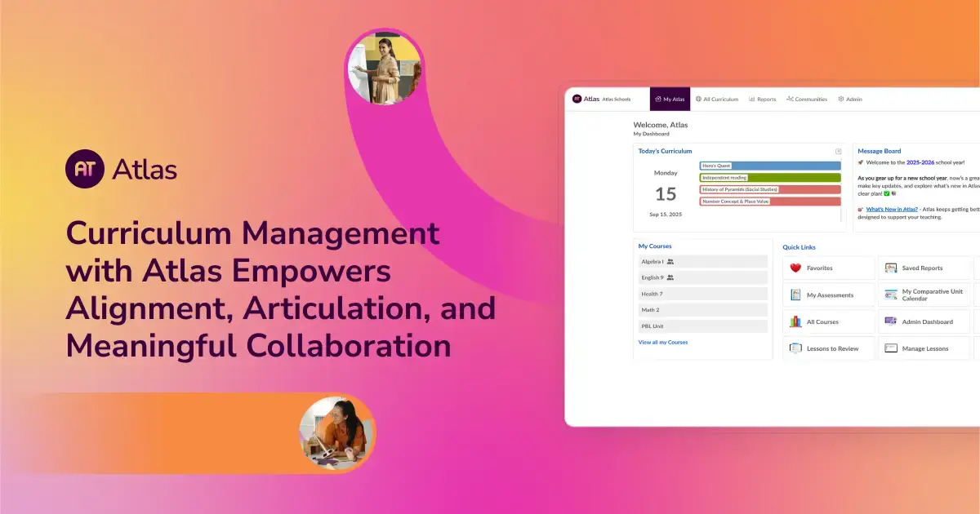The image size is (980, 514).
Task: Click the My Comparative Unit Calendar icon
Action: tap(890, 295)
